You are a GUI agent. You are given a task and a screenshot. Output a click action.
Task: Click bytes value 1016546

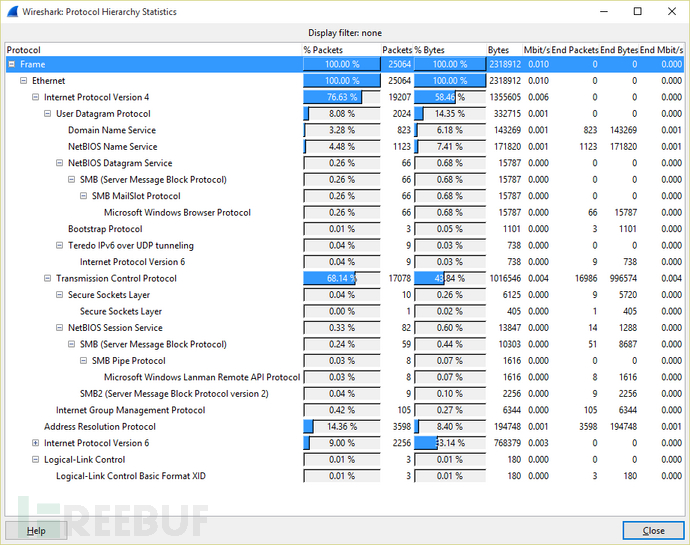pyautogui.click(x=505, y=278)
